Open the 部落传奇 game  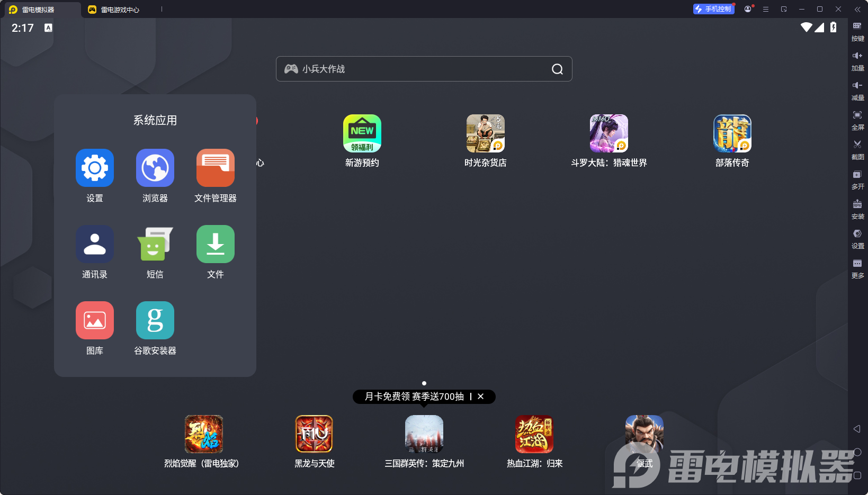click(x=732, y=133)
